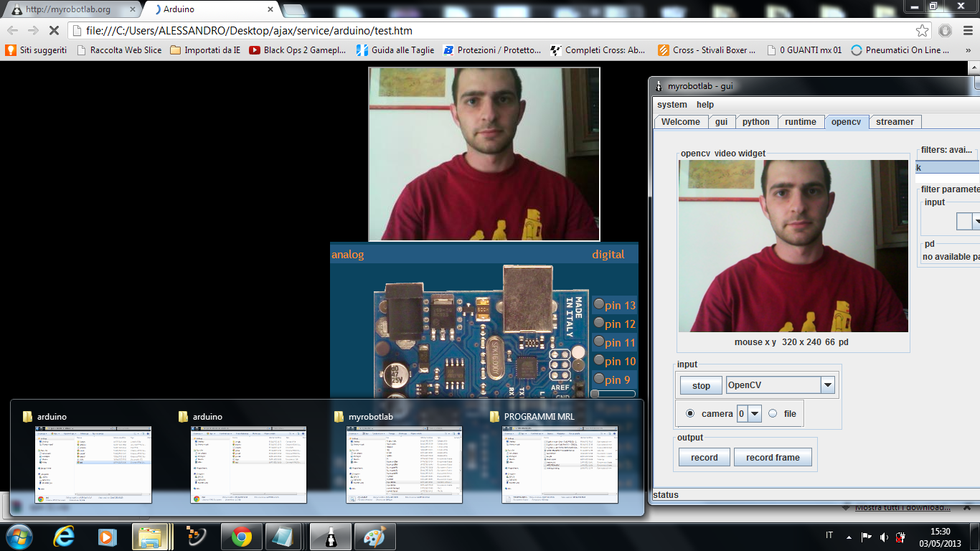Open the Raccolta Web Slice bookmark
Image resolution: width=980 pixels, height=551 pixels.
119,50
